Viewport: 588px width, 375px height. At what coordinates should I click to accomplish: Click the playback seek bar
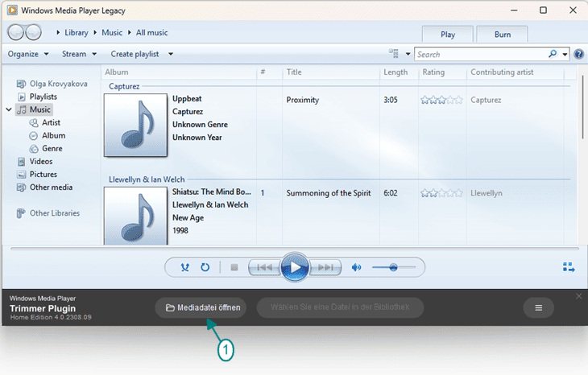(x=295, y=249)
